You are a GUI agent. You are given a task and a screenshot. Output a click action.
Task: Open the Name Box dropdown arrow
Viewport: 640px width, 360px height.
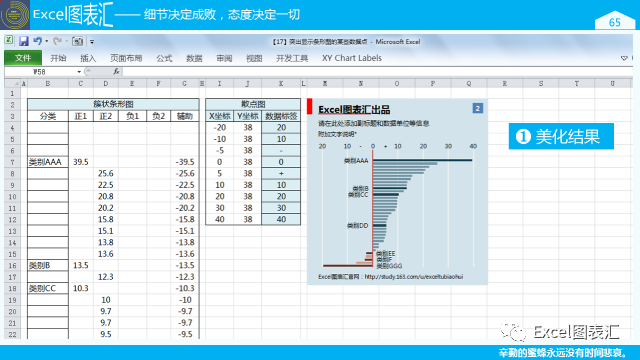coord(79,72)
